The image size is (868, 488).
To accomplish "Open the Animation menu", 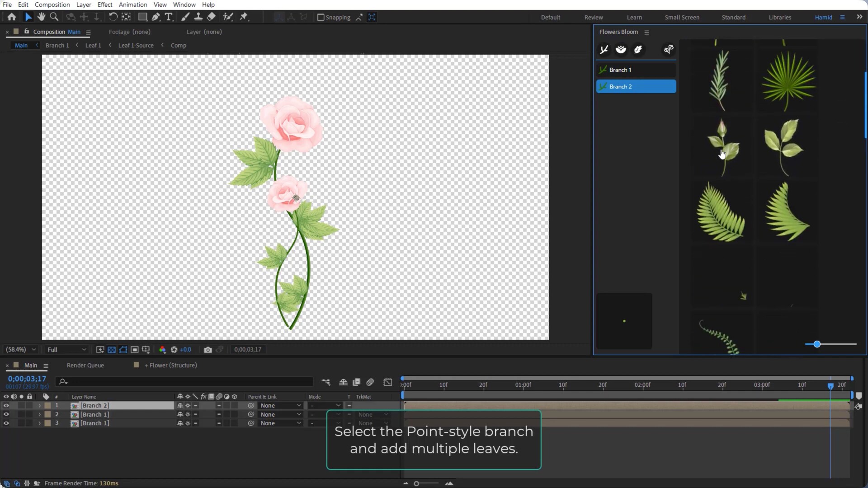I will (132, 5).
